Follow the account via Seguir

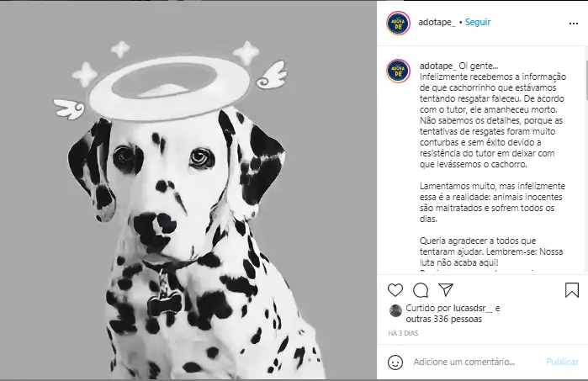point(478,22)
